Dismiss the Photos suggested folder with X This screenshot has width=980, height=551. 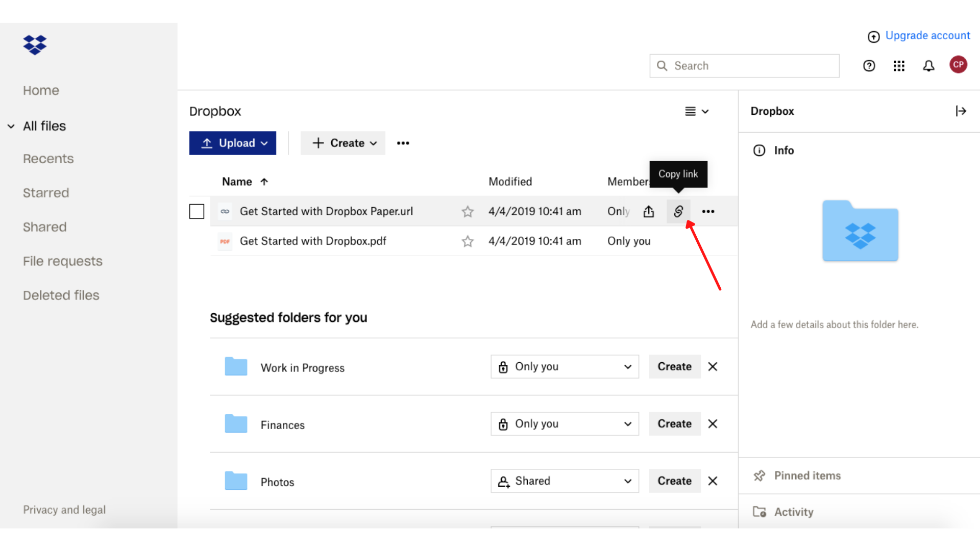(714, 482)
